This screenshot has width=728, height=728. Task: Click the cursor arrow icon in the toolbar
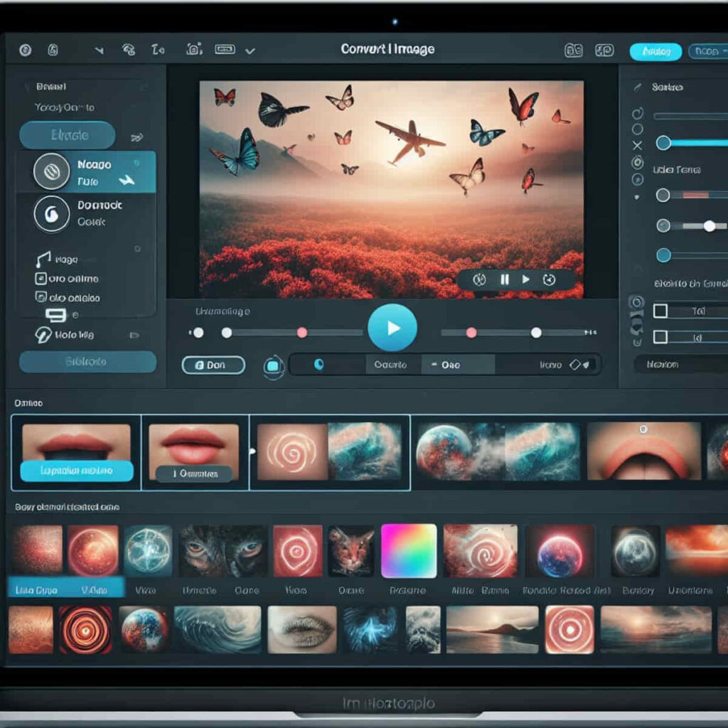pyautogui.click(x=100, y=50)
